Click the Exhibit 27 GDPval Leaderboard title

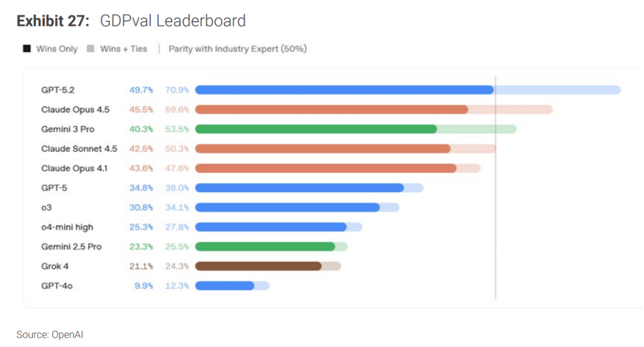click(131, 21)
